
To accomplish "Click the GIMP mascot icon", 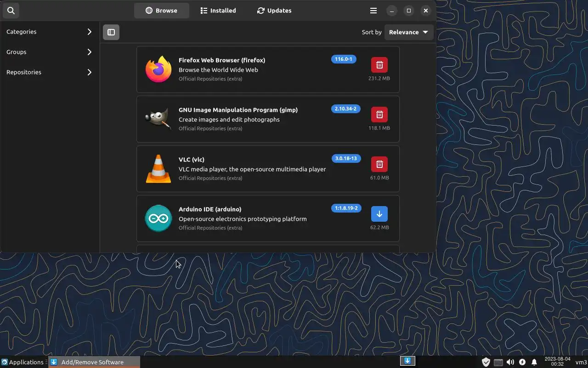I will tap(158, 119).
